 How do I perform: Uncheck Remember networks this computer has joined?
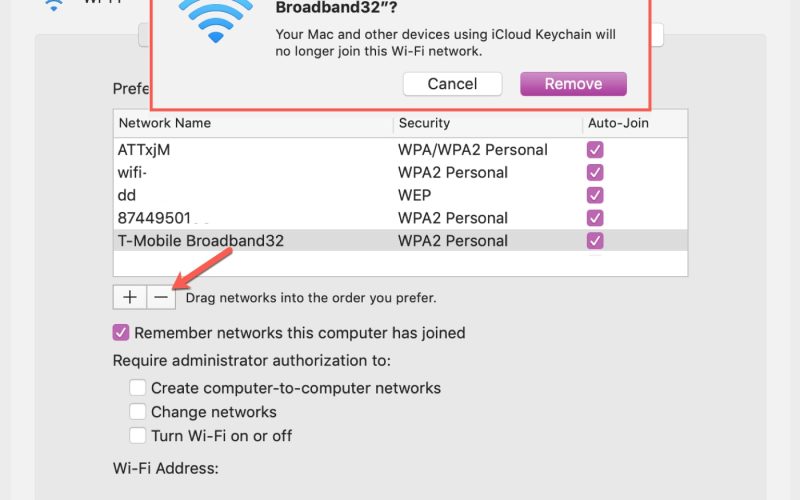(121, 333)
